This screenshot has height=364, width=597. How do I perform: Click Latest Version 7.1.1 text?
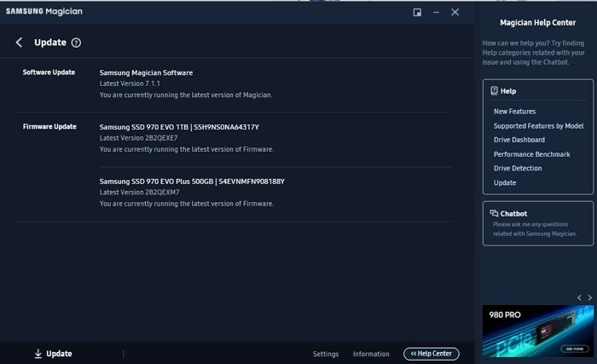pos(130,84)
